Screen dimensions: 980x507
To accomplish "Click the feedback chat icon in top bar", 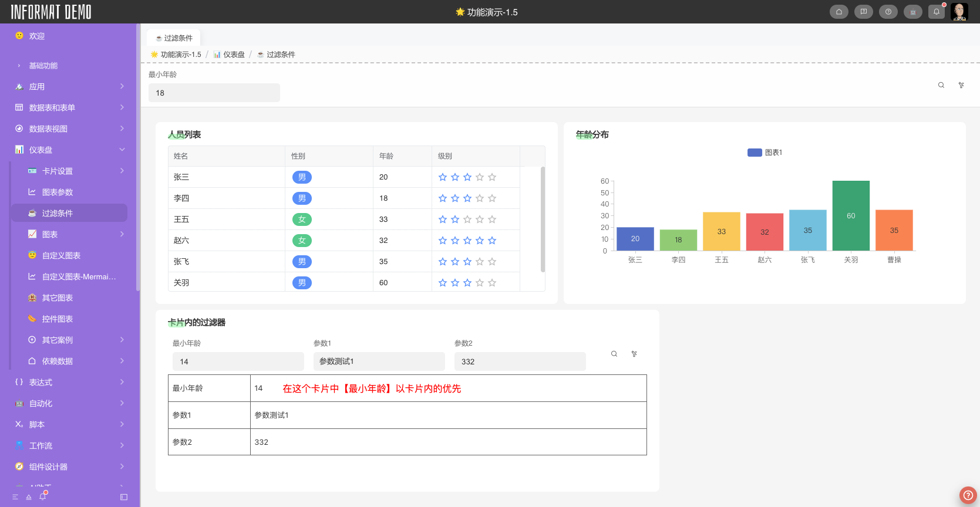I will (x=863, y=12).
